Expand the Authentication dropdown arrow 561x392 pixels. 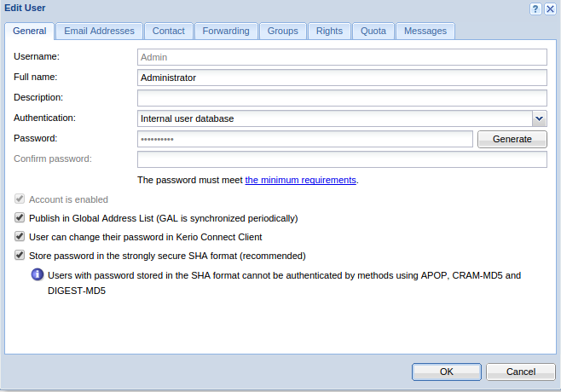[x=539, y=118]
